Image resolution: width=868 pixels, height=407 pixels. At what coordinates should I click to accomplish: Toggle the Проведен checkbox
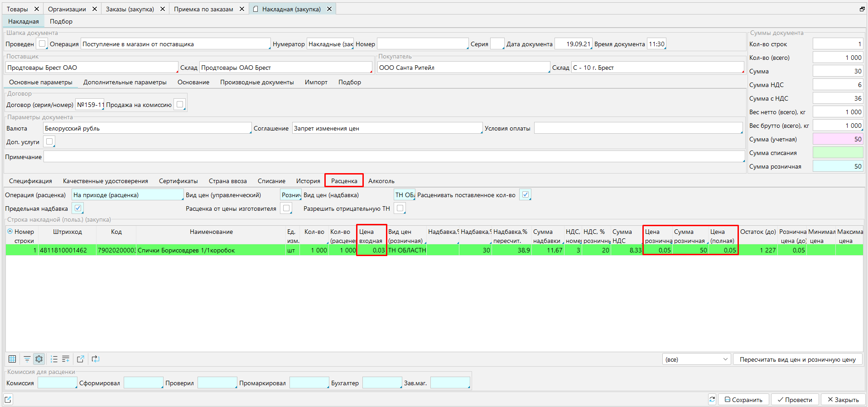tap(42, 44)
